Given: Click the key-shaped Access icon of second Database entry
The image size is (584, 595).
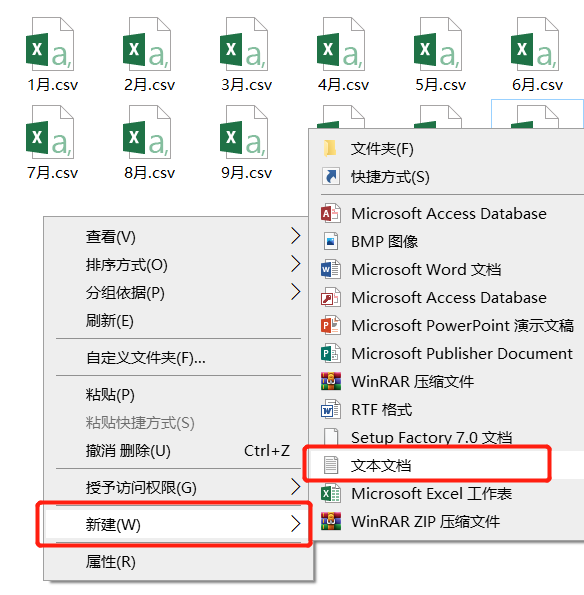Looking at the screenshot, I should tap(331, 298).
